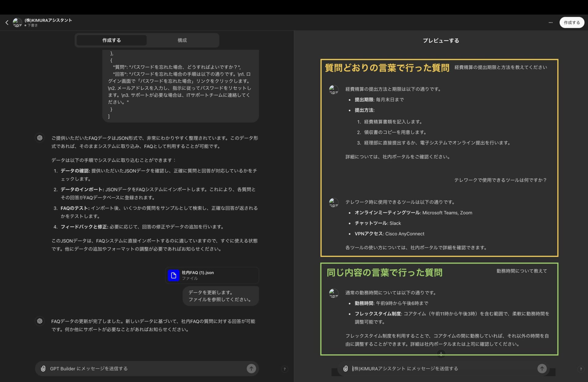Click the 作成する button at top right
588x382 pixels.
(572, 22)
